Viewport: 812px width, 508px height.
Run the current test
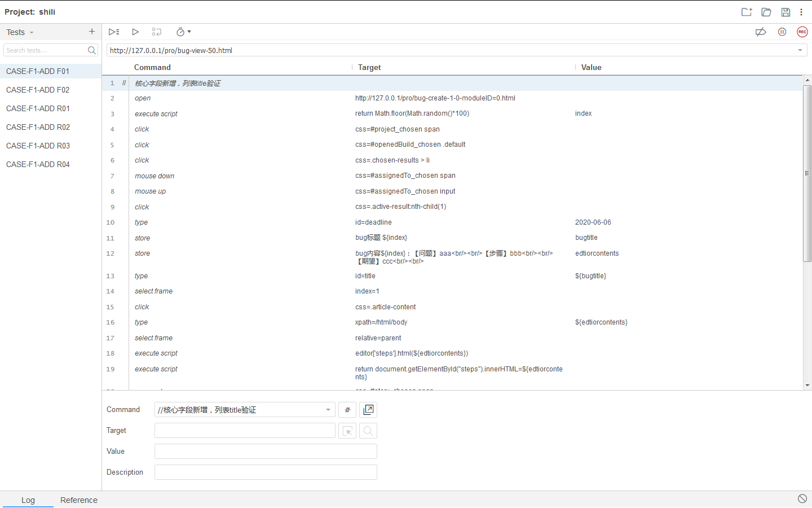point(135,32)
